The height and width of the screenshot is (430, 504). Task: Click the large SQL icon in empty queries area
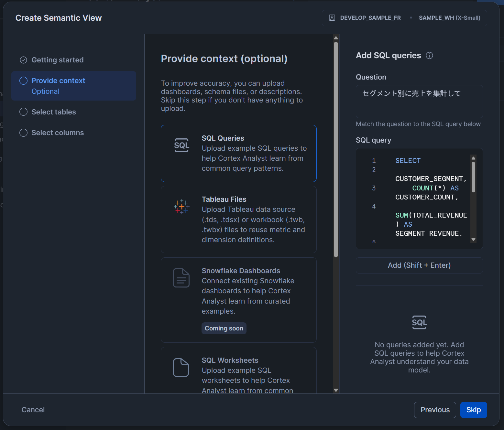[419, 322]
